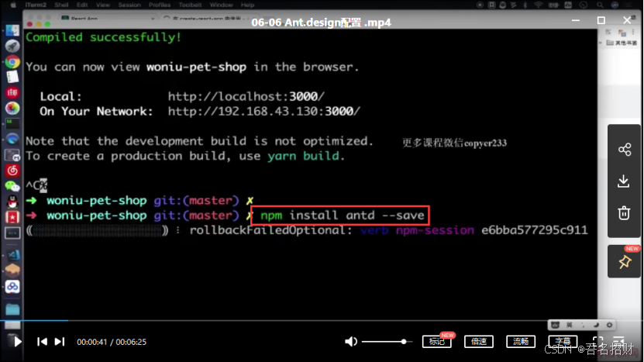
Task: Open the Toolbelt menu
Action: coord(190,5)
